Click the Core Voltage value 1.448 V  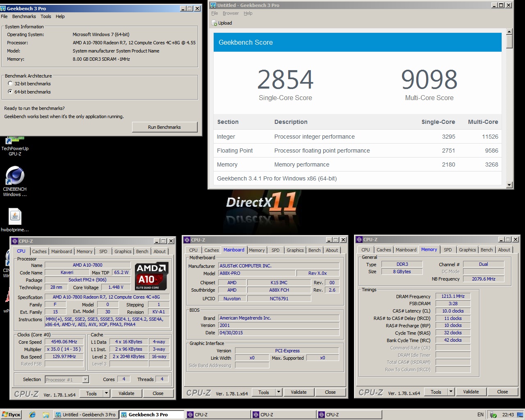point(116,287)
